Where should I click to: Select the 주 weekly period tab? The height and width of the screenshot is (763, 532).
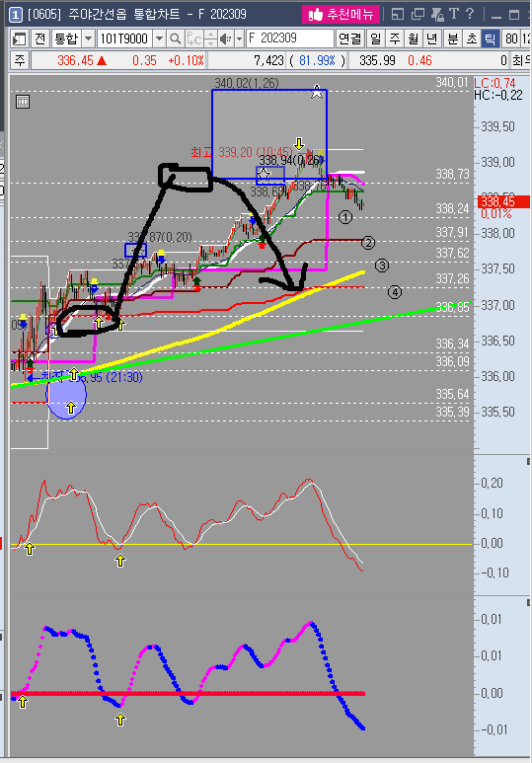pos(394,38)
